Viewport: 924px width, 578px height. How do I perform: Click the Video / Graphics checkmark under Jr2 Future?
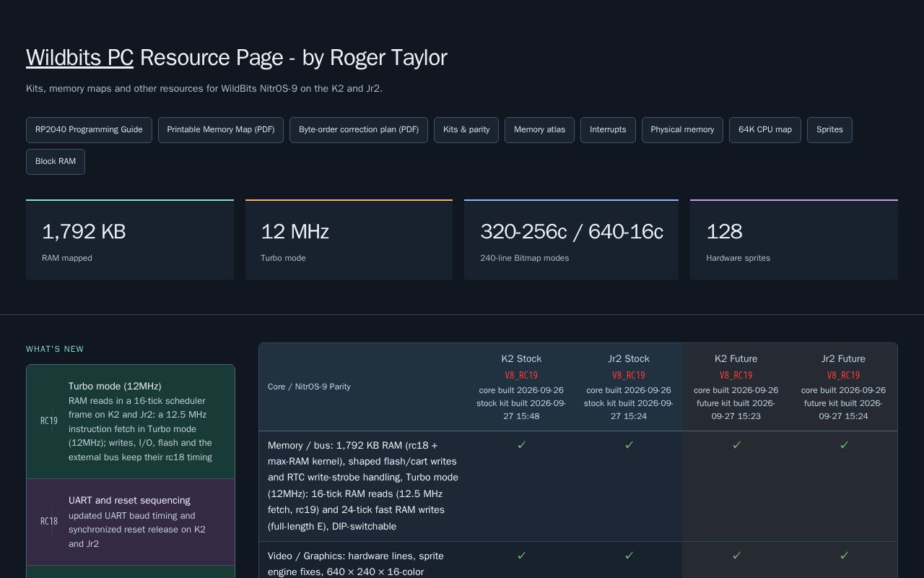pos(844,556)
